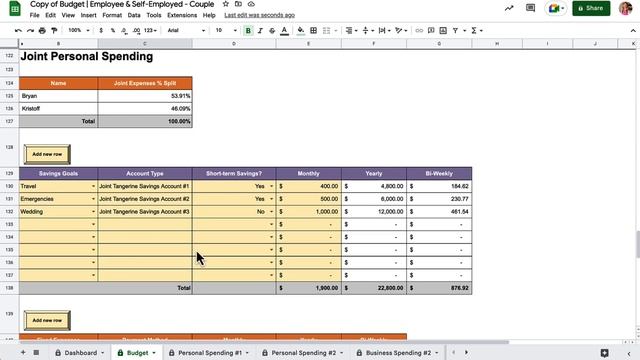Format as currency with dollar icon
Viewport: 640px width, 360px height.
pyautogui.click(x=101, y=31)
